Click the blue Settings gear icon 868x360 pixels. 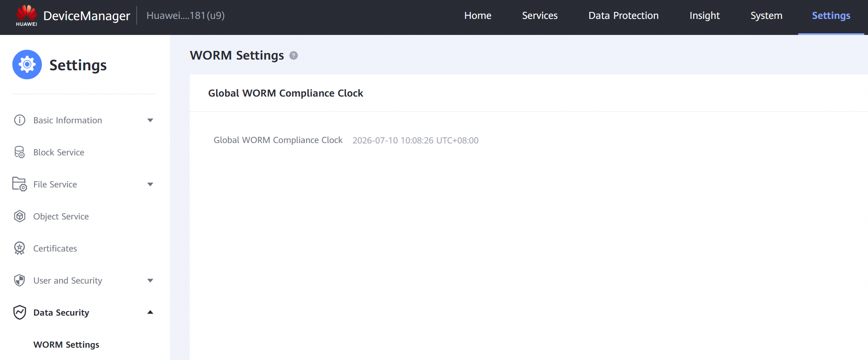tap(27, 65)
